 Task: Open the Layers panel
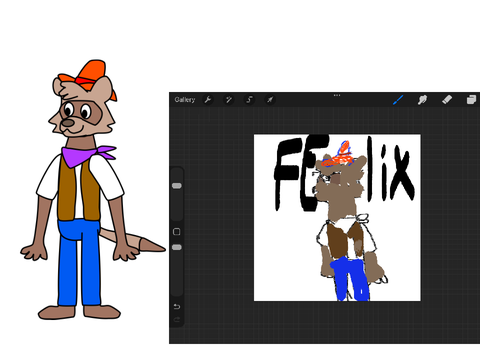[x=471, y=100]
